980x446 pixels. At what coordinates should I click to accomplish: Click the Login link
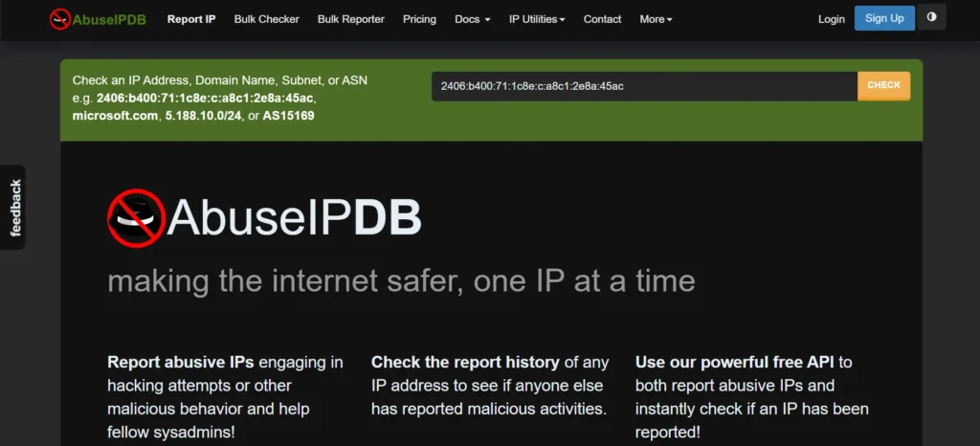pyautogui.click(x=832, y=19)
